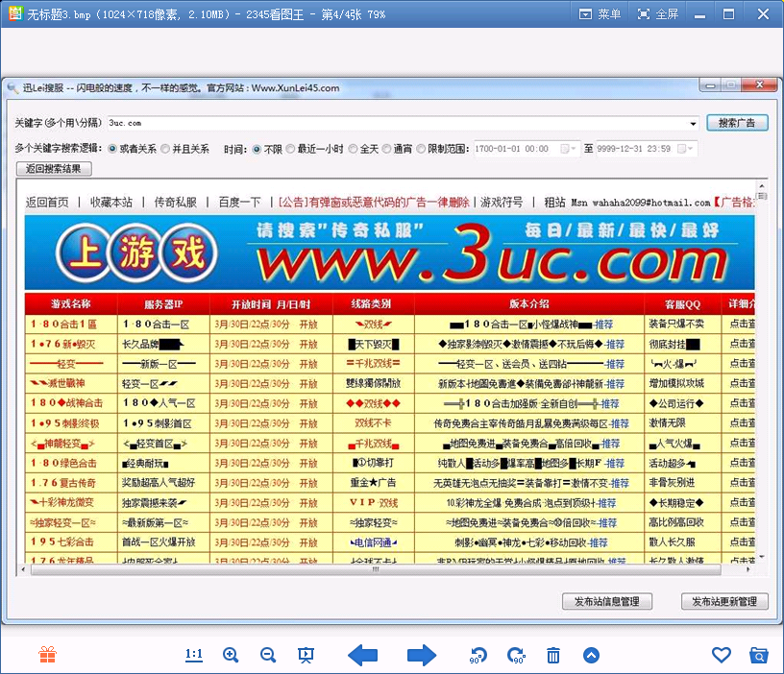
Task: Select the 或者关系 radio button
Action: pyautogui.click(x=112, y=149)
